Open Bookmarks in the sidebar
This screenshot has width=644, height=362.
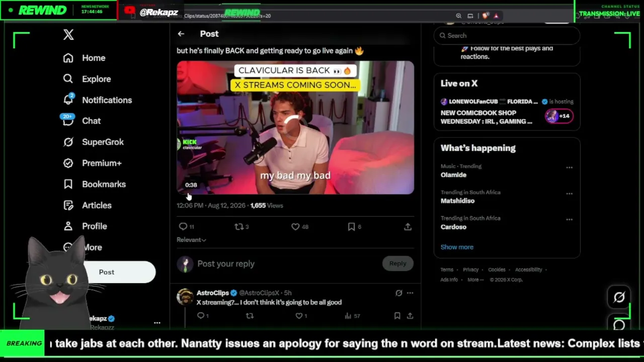tap(94, 184)
